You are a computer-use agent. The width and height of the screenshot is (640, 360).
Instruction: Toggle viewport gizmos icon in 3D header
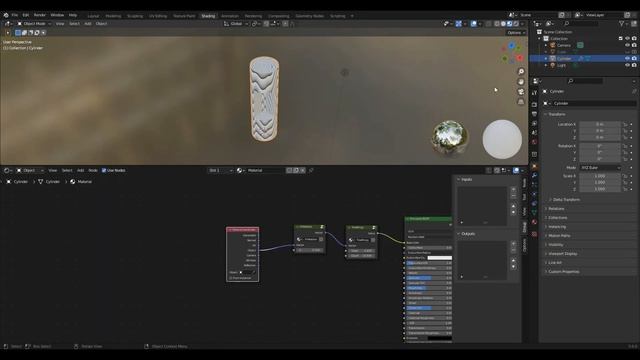(458, 24)
